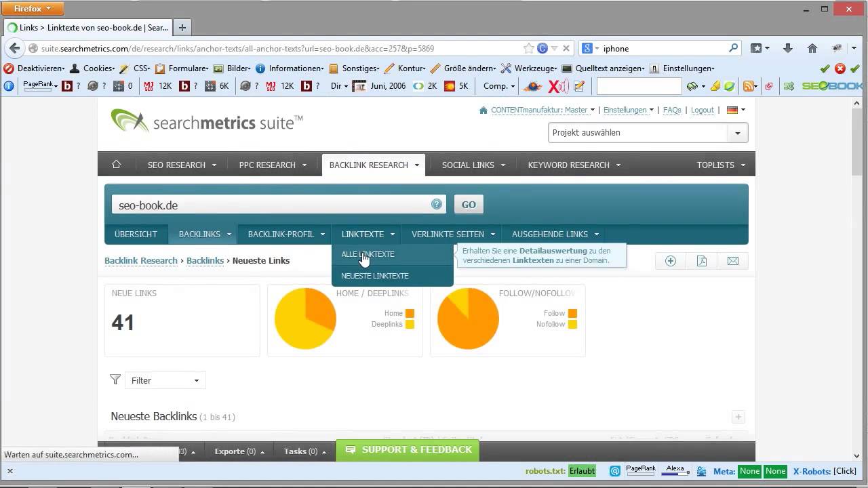Open the BACKLINK-PROFIL submenu
This screenshot has width=868, height=488.
click(x=286, y=234)
